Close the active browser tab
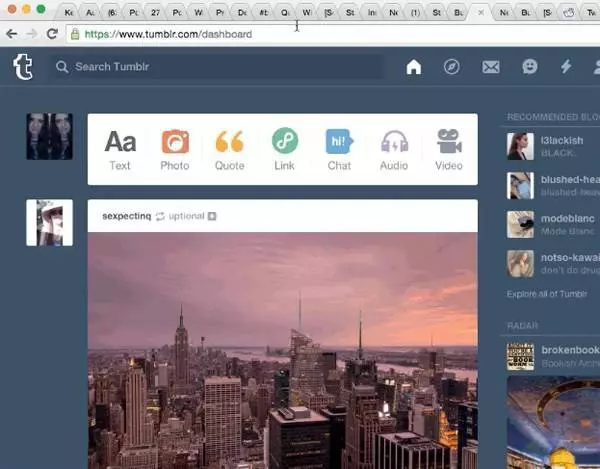The height and width of the screenshot is (469, 600). [x=481, y=13]
